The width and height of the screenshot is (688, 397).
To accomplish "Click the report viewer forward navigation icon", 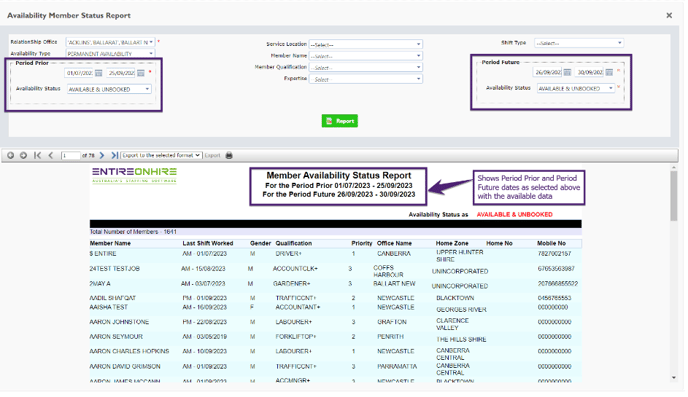I will pyautogui.click(x=23, y=155).
